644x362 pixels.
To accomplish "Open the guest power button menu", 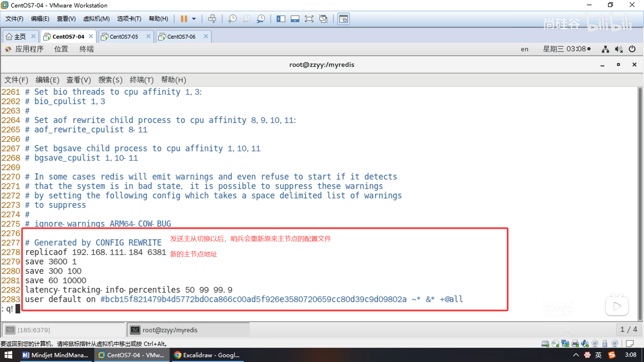I will (632, 49).
